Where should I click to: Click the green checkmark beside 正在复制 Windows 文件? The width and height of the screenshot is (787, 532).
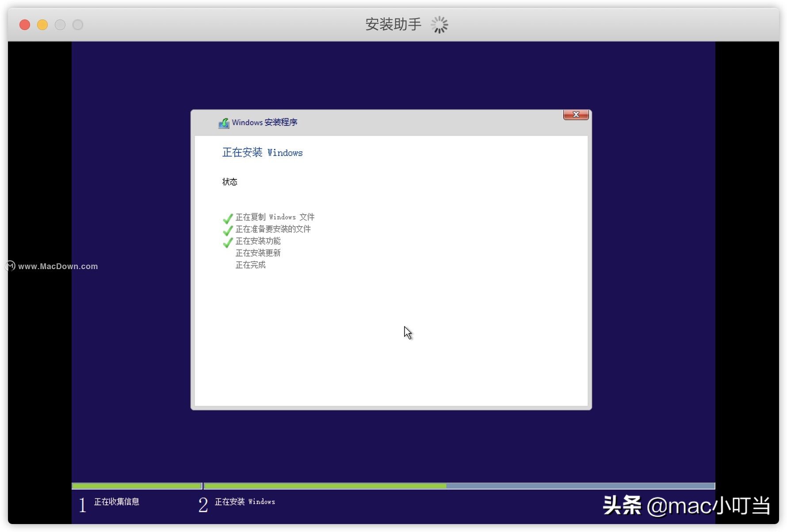tap(227, 219)
